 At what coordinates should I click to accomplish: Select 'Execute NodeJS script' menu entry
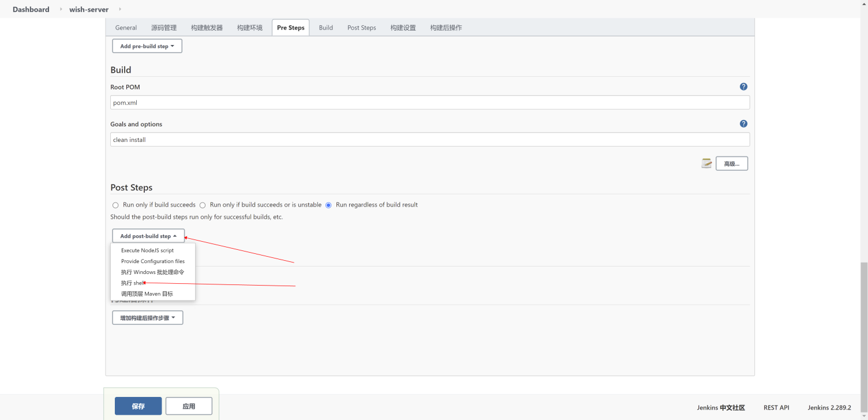click(147, 250)
